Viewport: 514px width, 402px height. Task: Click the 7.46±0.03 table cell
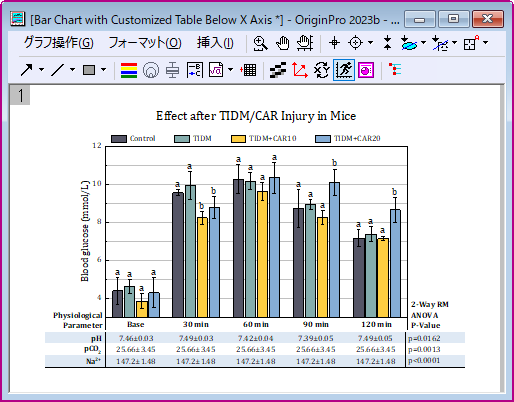tap(136, 339)
